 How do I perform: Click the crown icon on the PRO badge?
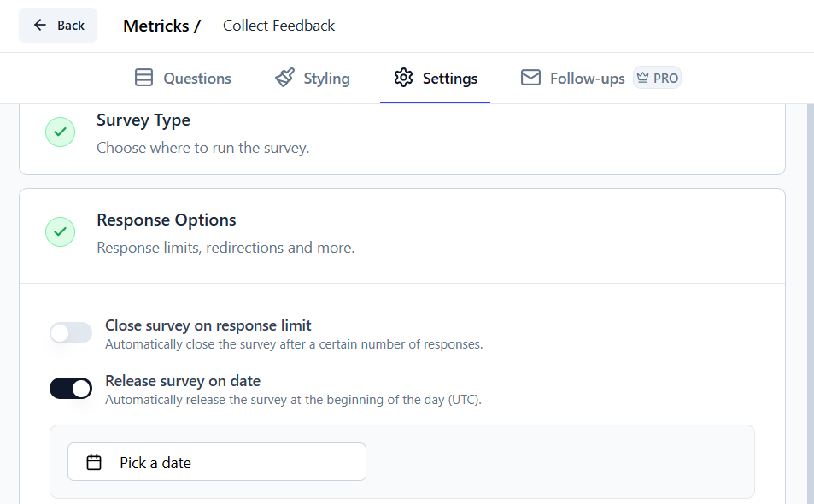point(641,77)
